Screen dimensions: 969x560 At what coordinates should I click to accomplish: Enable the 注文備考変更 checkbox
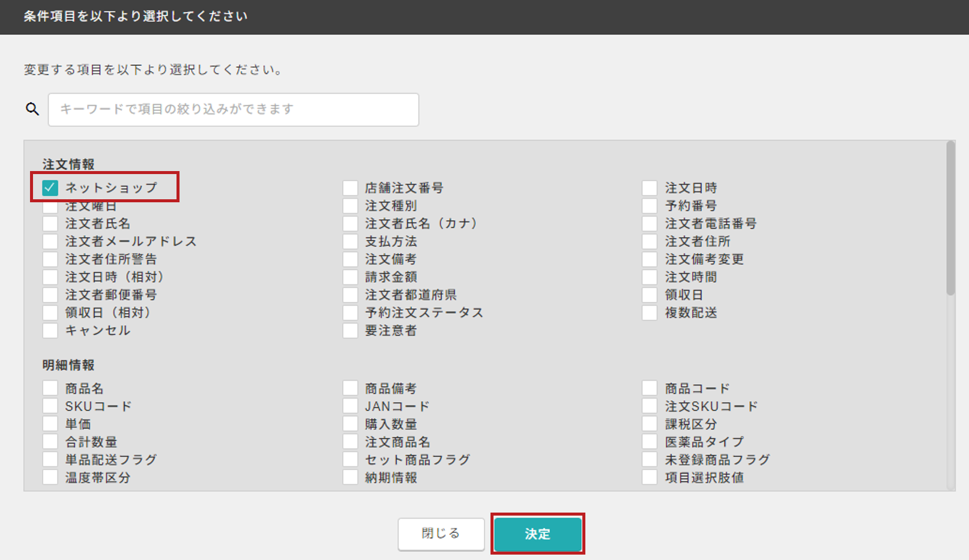click(650, 259)
